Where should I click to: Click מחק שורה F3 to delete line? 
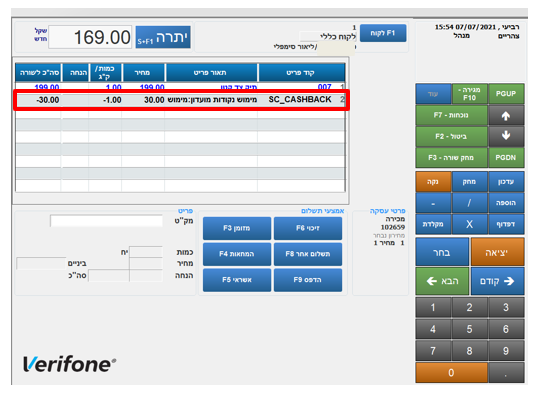coord(451,158)
